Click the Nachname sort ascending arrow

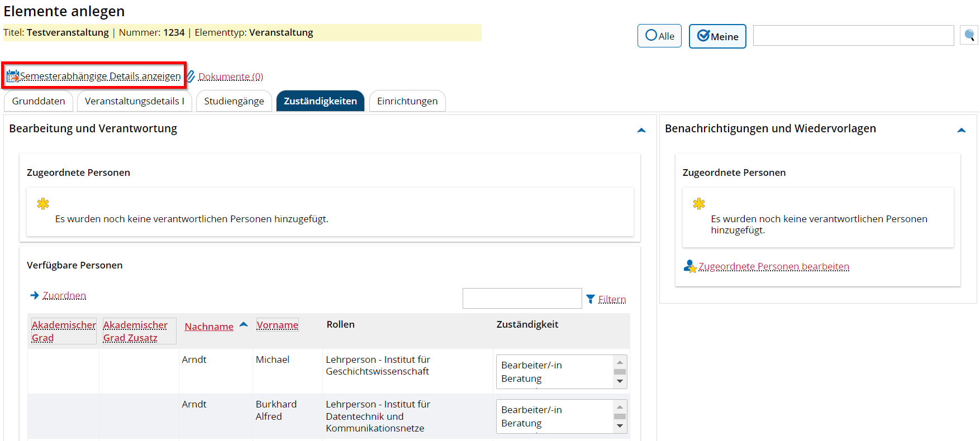pos(244,324)
